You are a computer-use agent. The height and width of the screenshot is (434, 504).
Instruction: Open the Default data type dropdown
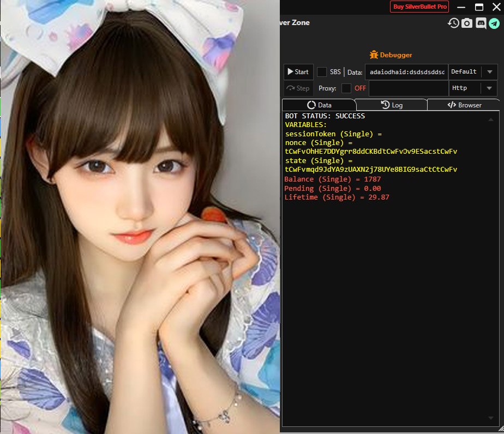(473, 71)
